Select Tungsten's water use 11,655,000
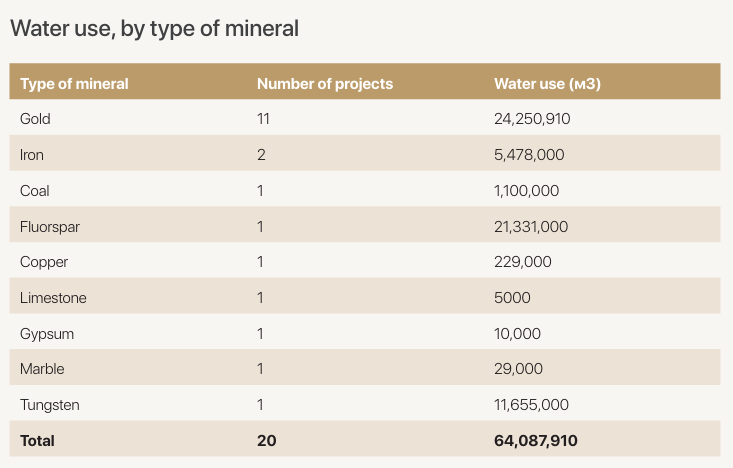 [532, 405]
